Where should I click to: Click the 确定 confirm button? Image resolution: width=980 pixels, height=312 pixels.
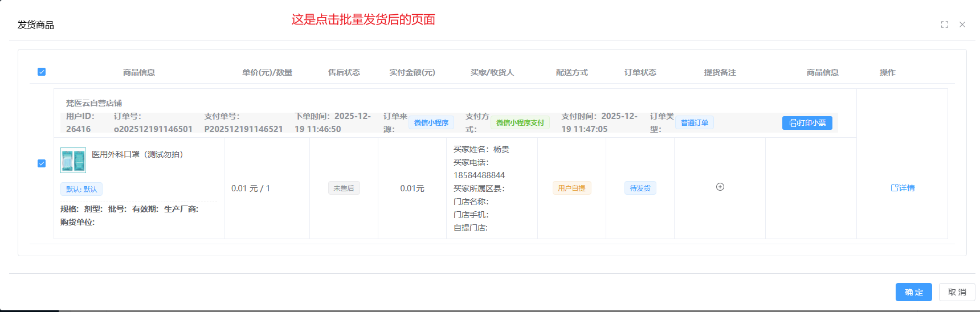(914, 292)
